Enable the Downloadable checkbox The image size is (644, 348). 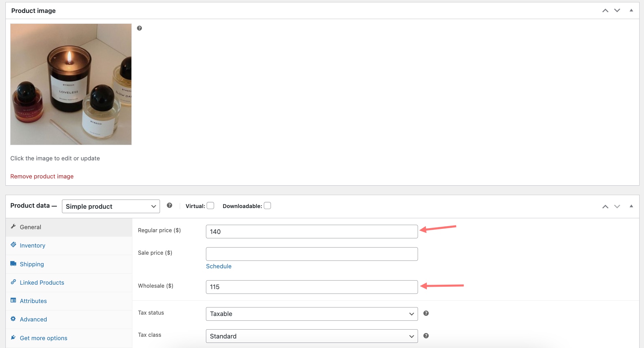pos(268,206)
